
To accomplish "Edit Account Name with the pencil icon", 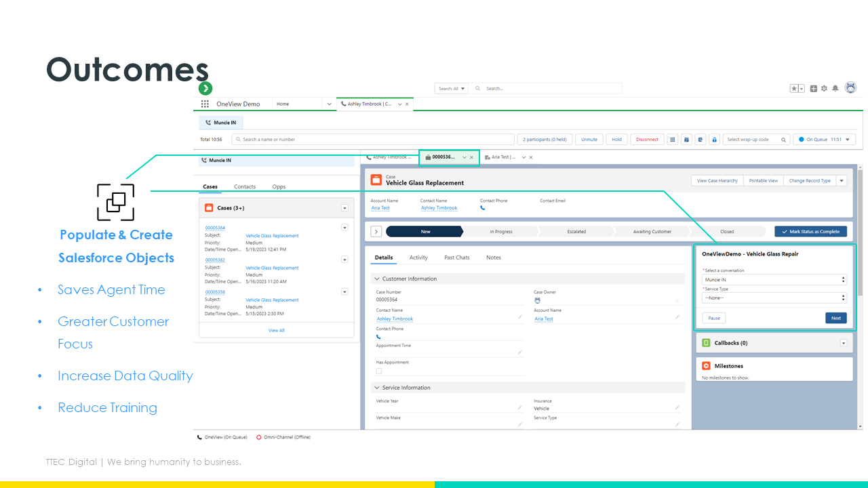I will (x=677, y=317).
